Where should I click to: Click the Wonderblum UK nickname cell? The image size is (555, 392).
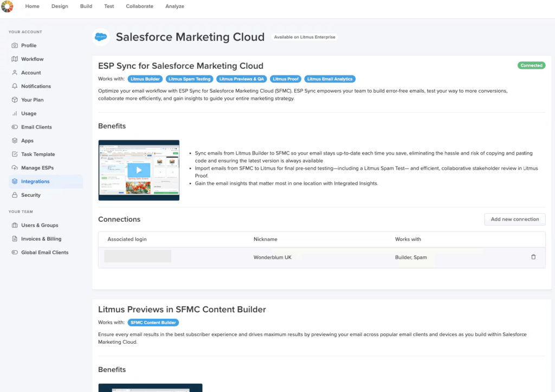tap(273, 258)
